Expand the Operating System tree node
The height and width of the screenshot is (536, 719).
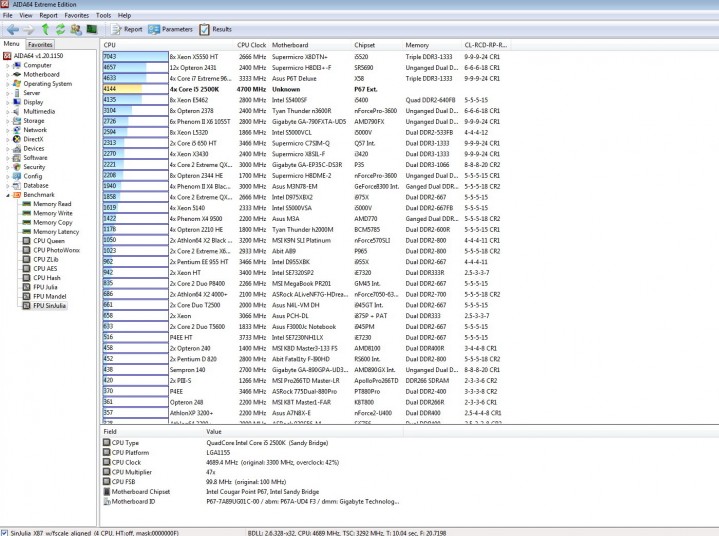pyautogui.click(x=7, y=84)
